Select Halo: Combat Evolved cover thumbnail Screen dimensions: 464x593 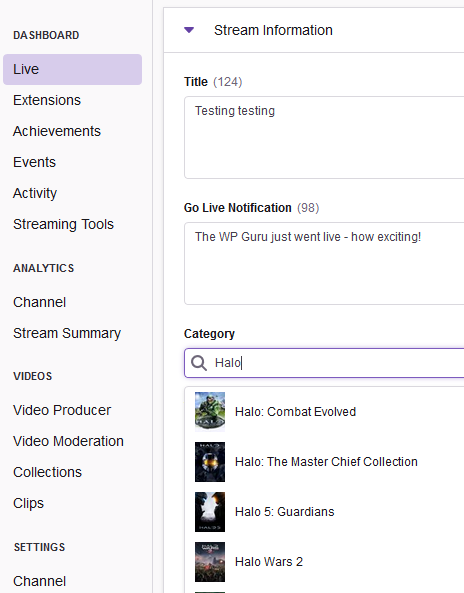point(210,412)
